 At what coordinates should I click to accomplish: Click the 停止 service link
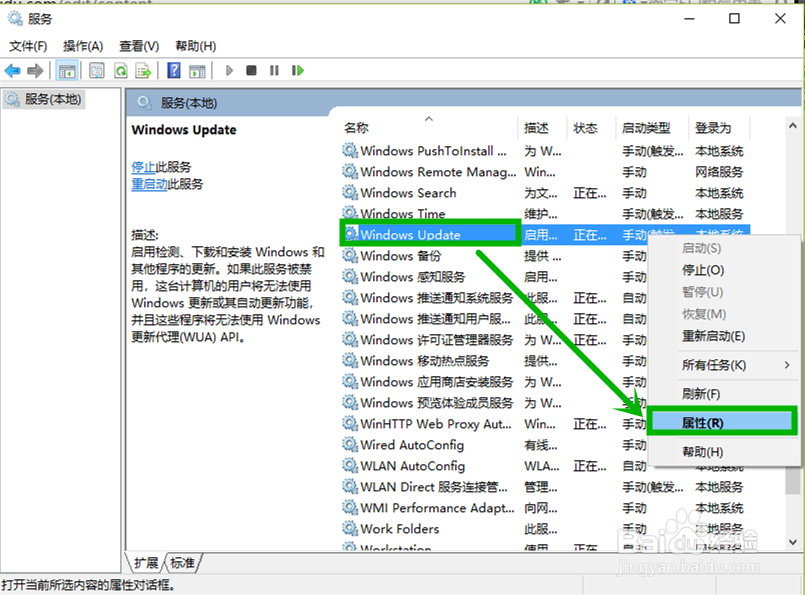143,167
